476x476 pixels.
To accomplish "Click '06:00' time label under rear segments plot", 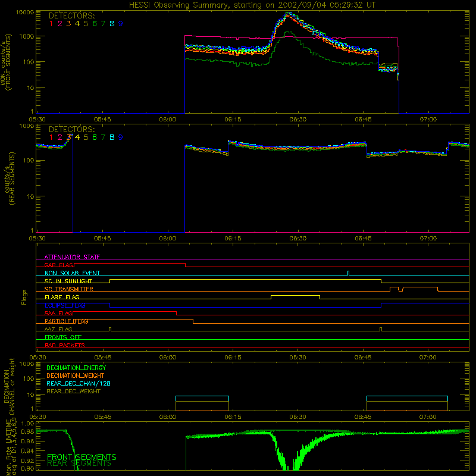I will (168, 239).
